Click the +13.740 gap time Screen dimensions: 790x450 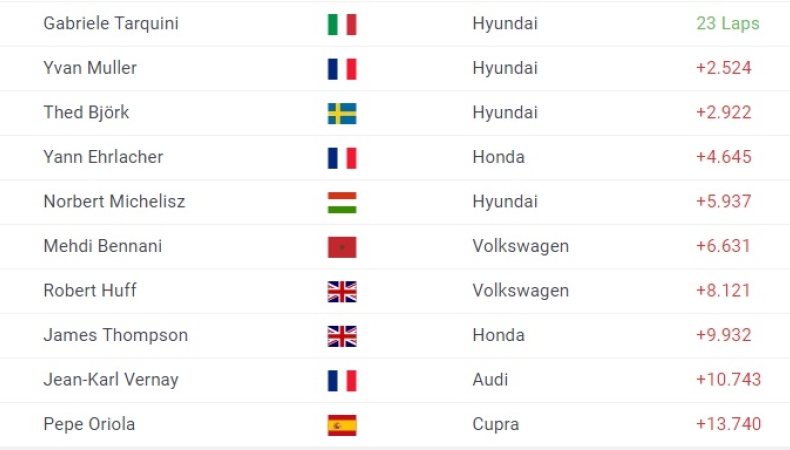(728, 424)
